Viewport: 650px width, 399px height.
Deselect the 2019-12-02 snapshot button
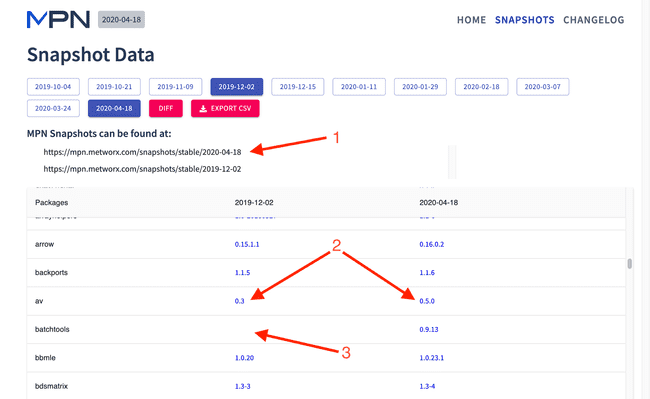point(236,87)
